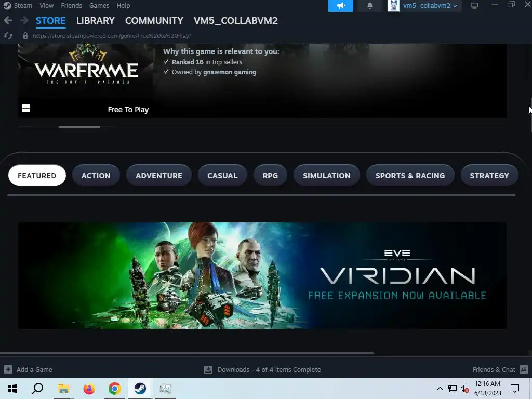Screen dimensions: 532x399
Task: Open the VM5_COLLABVM2 profile section
Action: point(236,21)
